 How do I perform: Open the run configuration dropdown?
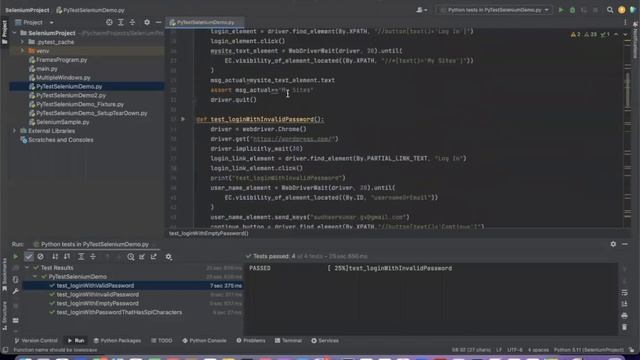click(495, 10)
